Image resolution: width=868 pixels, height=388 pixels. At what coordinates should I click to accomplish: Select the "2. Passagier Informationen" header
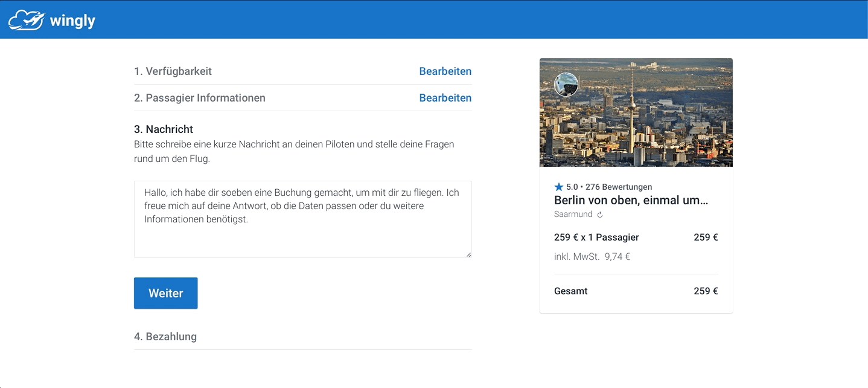pos(199,97)
